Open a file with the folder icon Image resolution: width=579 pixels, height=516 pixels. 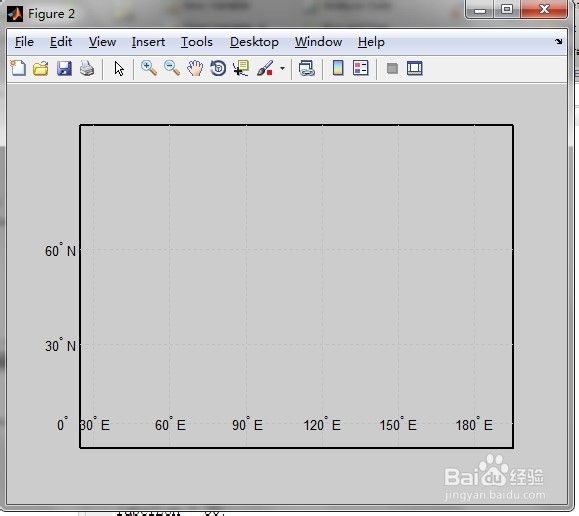pyautogui.click(x=41, y=69)
